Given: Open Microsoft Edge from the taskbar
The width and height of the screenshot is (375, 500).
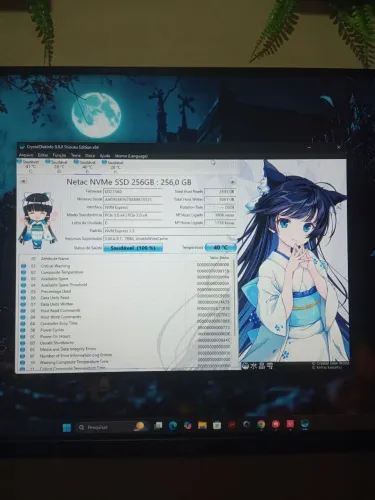Looking at the screenshot, I should click(173, 426).
